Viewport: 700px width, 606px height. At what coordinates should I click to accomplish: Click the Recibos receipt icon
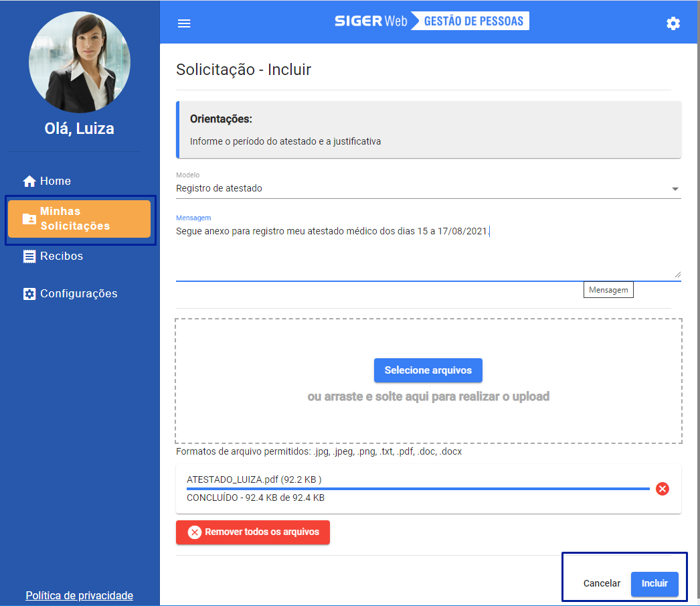(x=29, y=256)
